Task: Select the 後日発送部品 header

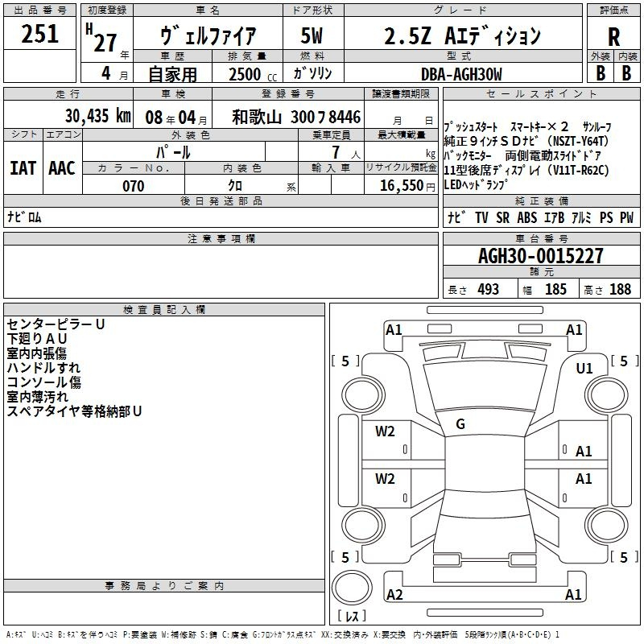Action: (221, 200)
